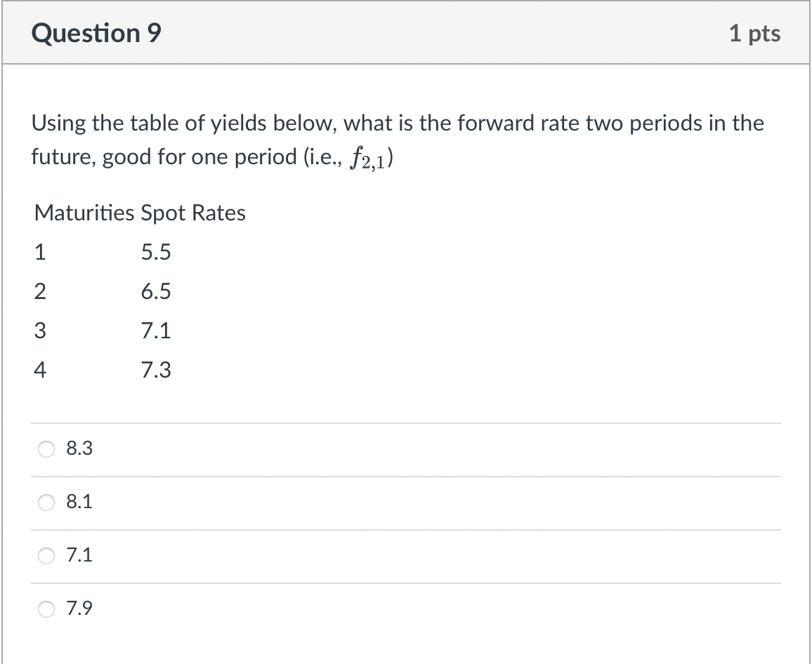Click the answer label text 7.1
This screenshot has width=812, height=664.
click(79, 555)
